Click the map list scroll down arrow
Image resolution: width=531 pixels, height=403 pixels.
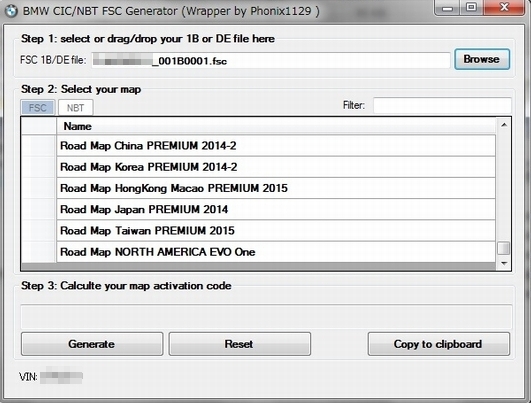point(504,263)
